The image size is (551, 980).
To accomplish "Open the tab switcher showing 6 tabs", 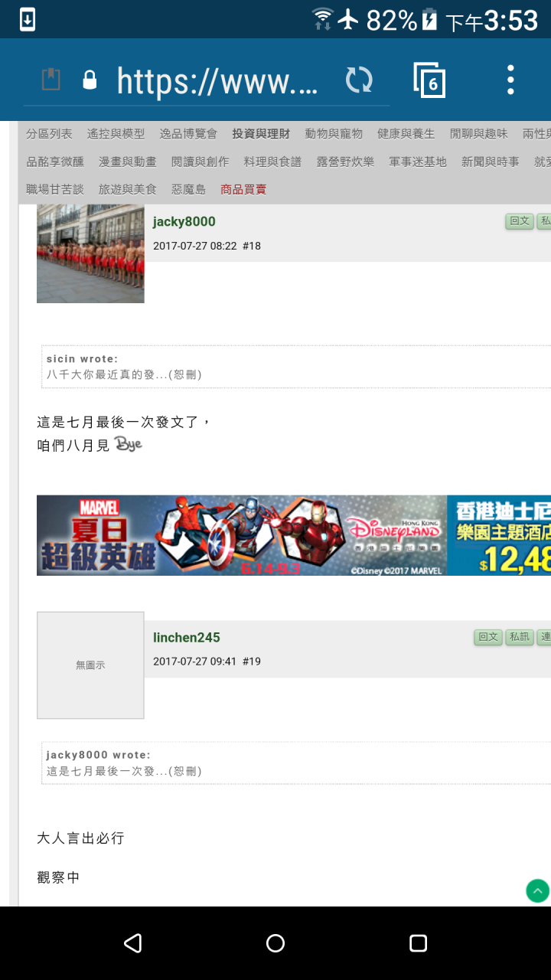I will 429,80.
